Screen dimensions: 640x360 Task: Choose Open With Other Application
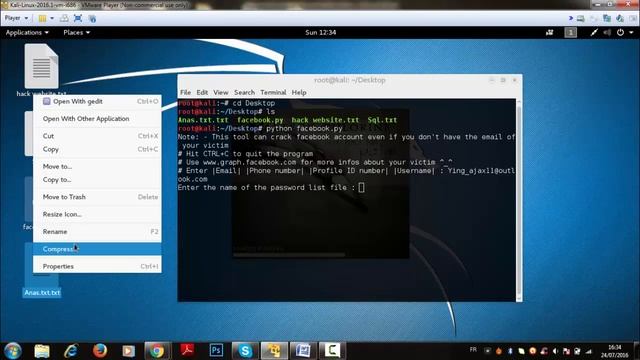click(97, 119)
